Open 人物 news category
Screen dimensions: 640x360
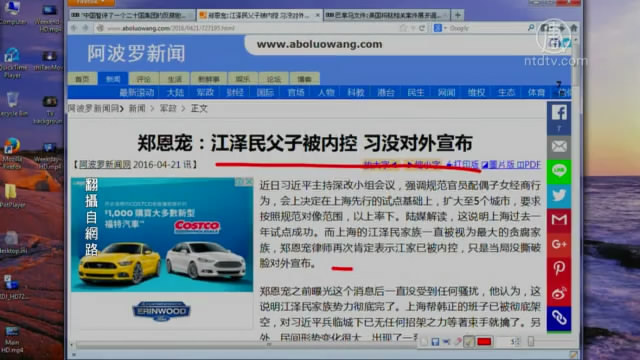(326, 92)
